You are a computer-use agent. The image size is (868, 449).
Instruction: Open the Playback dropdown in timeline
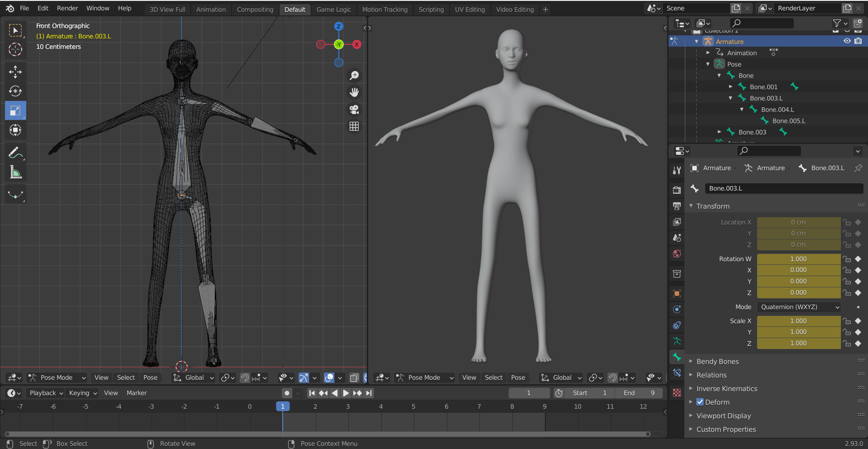[45, 393]
